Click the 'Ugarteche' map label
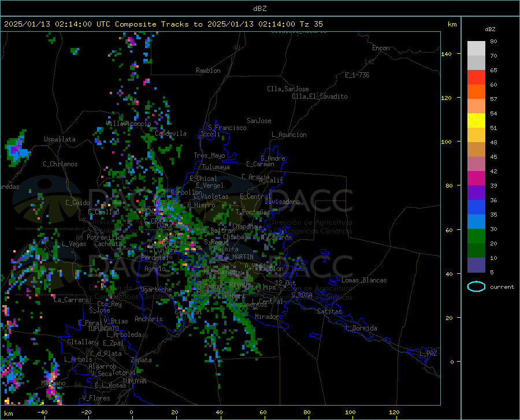520x420 pixels. [x=156, y=289]
